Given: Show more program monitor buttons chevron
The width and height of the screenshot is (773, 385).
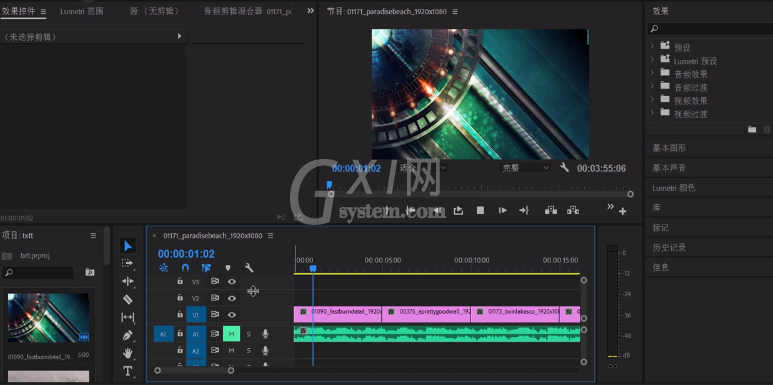Looking at the screenshot, I should tap(610, 207).
